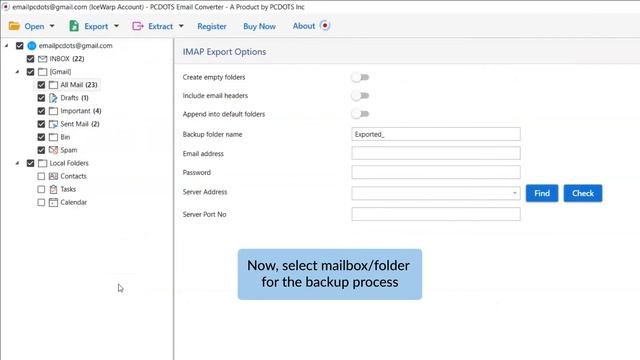Uncheck the emailpcdots@gmail.com account checkbox
The height and width of the screenshot is (360, 640).
pyautogui.click(x=20, y=46)
